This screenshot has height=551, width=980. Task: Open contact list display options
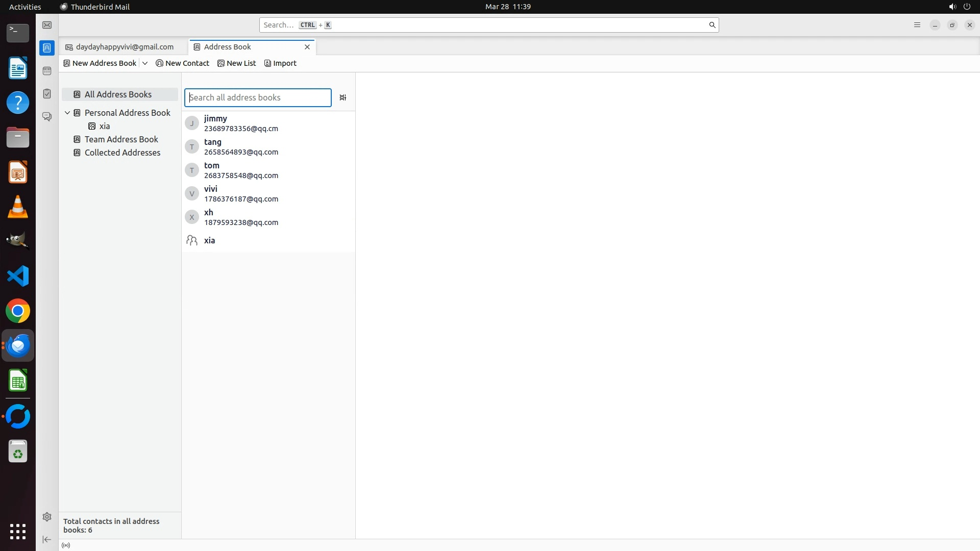tap(343, 97)
